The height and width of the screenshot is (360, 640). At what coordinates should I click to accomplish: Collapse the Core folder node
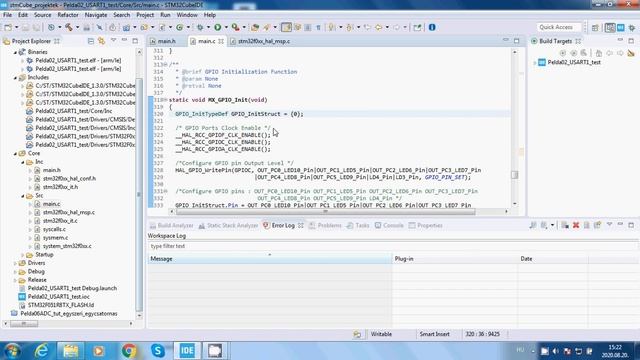[x=16, y=153]
